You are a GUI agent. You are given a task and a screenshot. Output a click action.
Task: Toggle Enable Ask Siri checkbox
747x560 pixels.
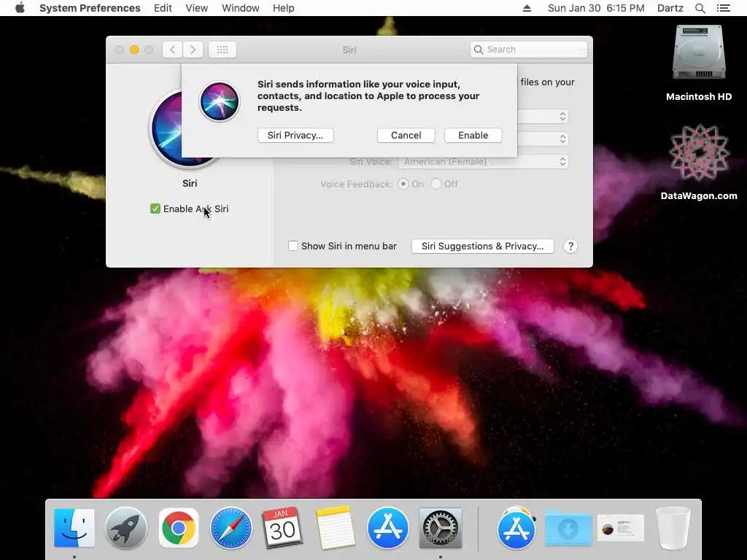coord(155,209)
